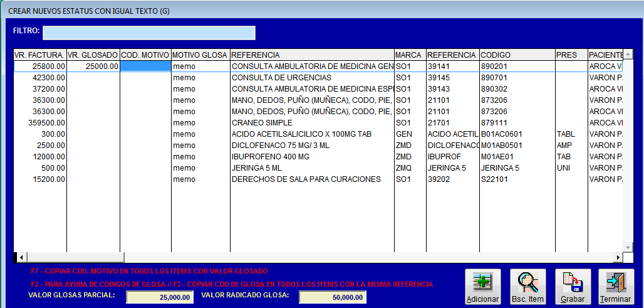Click codigo 890701 cell
This screenshot has width=644, height=308.
pos(517,78)
